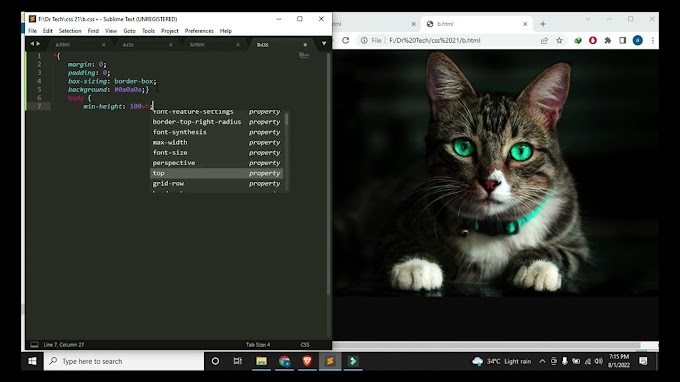Screen dimensions: 680x382
Task: Toggle side bar icon in status bar
Action: tap(34, 345)
